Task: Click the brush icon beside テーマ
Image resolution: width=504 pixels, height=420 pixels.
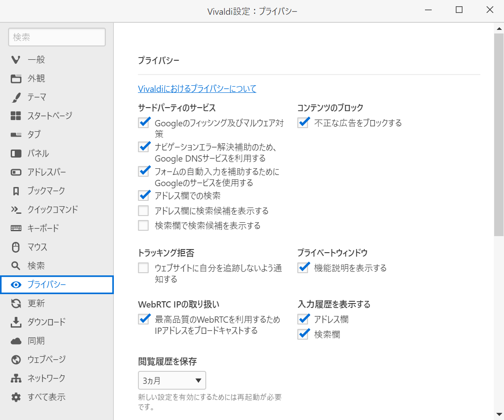Action: (x=16, y=97)
